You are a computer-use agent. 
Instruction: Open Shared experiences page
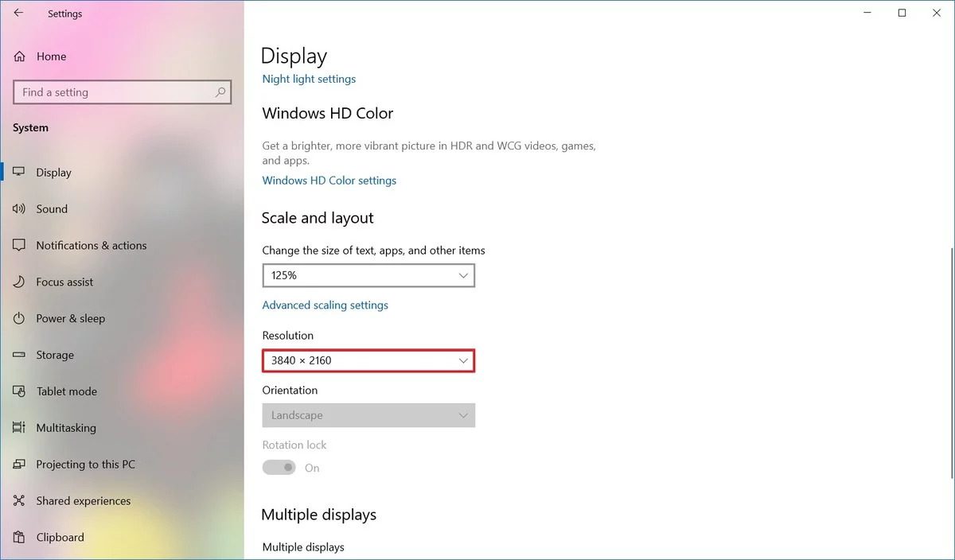(122, 501)
